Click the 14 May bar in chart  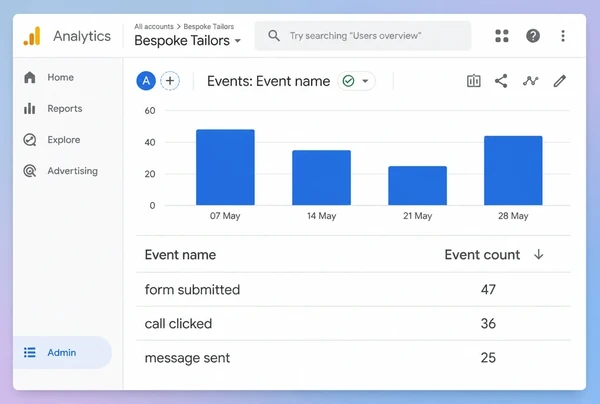click(x=321, y=178)
